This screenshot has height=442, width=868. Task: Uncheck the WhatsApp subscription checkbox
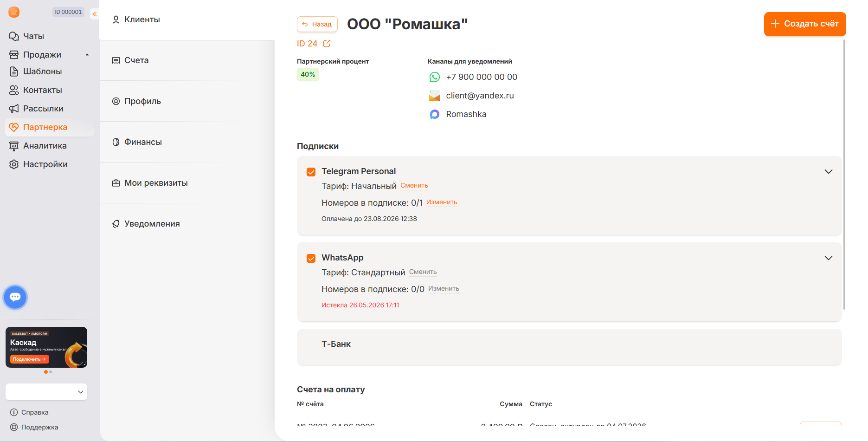tap(311, 258)
